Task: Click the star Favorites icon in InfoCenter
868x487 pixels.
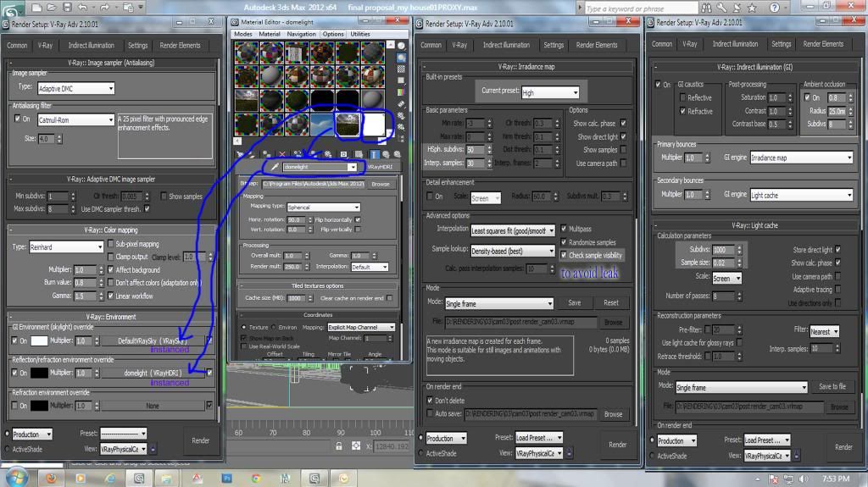Action: pos(752,8)
